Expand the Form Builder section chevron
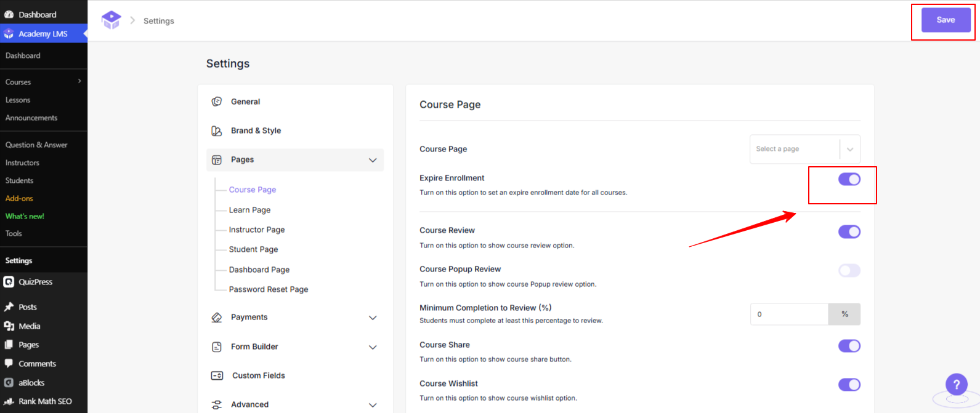This screenshot has width=980, height=413. [x=373, y=347]
